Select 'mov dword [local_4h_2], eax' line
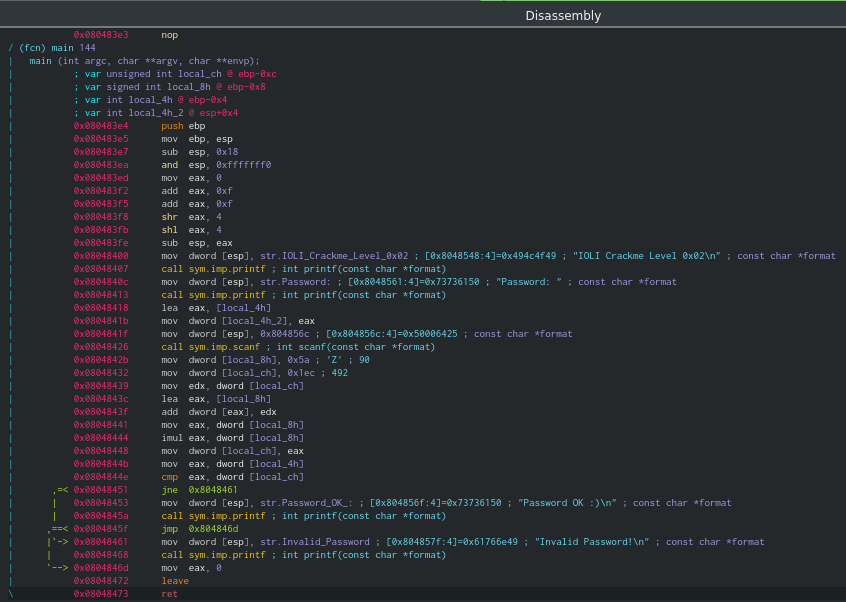Viewport: 846px width, 602px height. (238, 320)
